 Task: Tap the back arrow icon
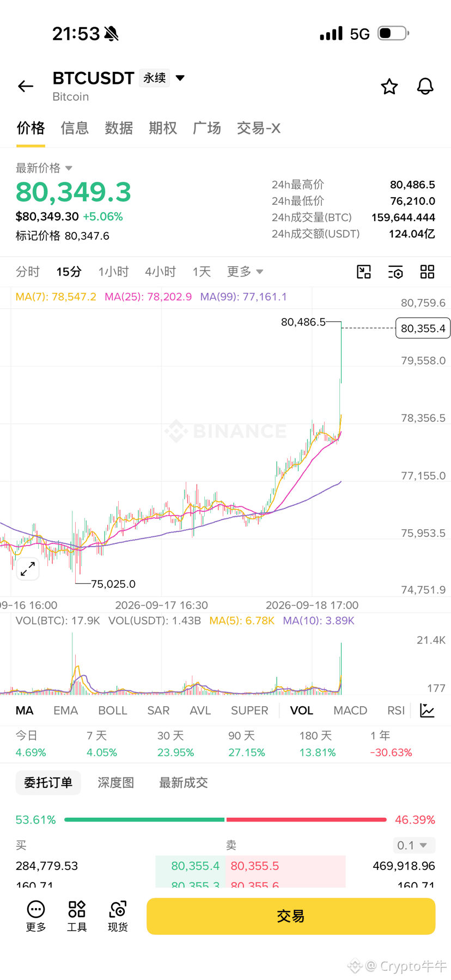tap(26, 86)
